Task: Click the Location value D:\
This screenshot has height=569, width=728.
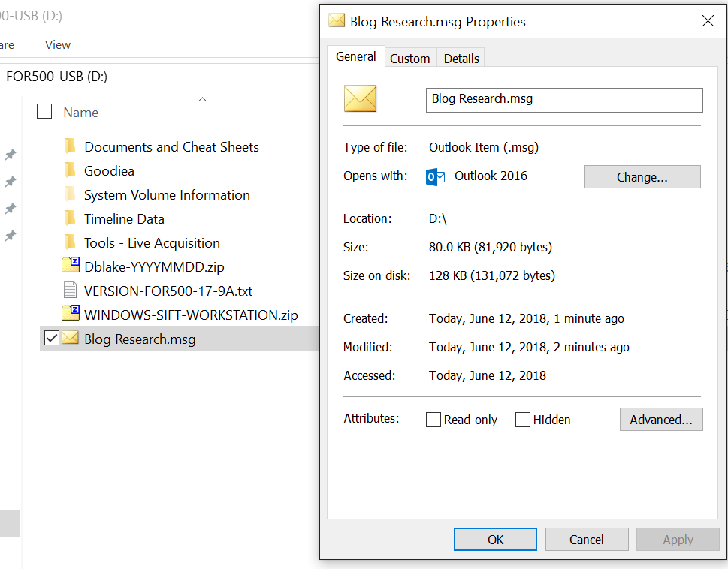Action: coord(437,218)
